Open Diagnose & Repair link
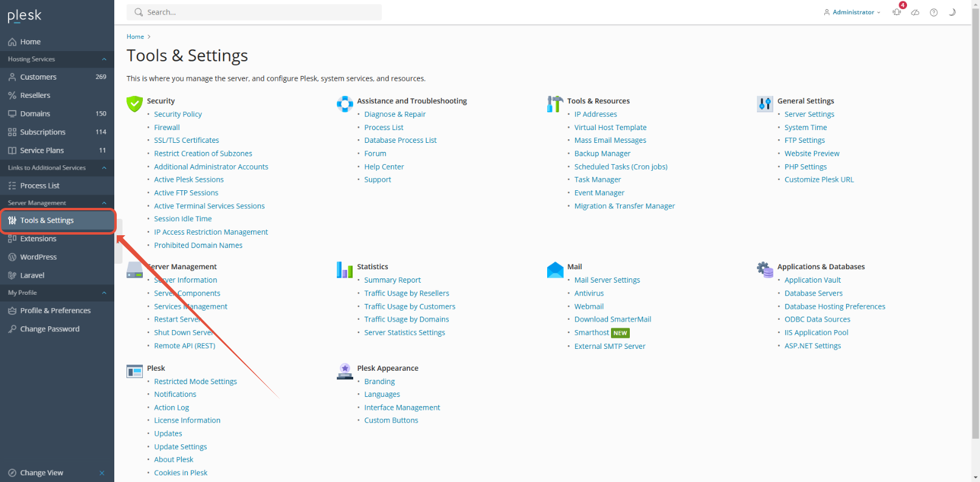 [395, 114]
